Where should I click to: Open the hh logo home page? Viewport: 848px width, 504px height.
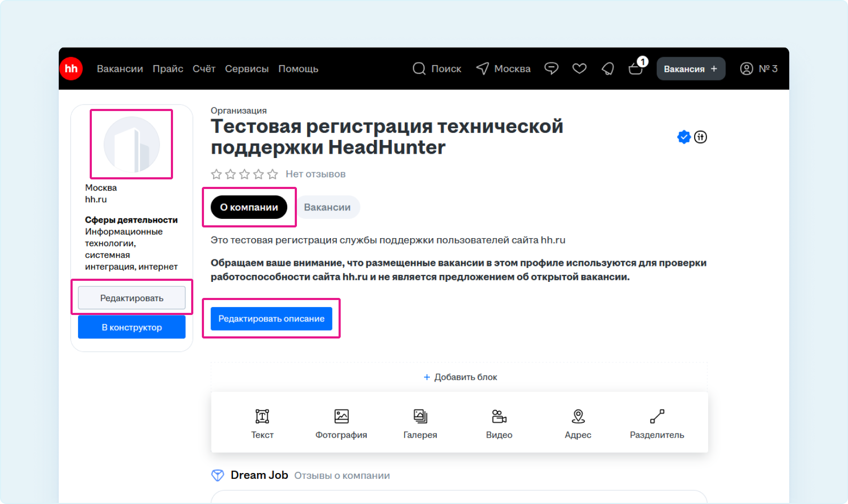pos(71,68)
